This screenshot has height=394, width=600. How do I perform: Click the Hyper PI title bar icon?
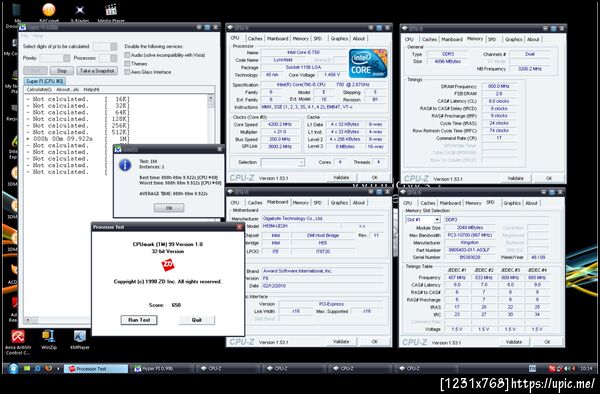point(23,28)
